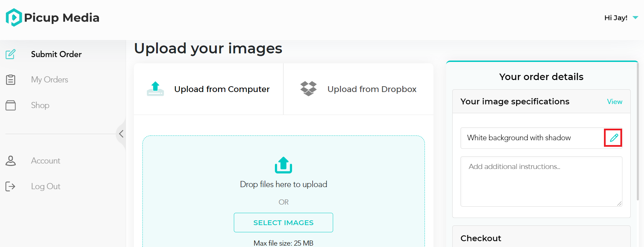Click the upload tray icon beside Upload from Computer
Image resolution: width=644 pixels, height=247 pixels.
(x=155, y=89)
